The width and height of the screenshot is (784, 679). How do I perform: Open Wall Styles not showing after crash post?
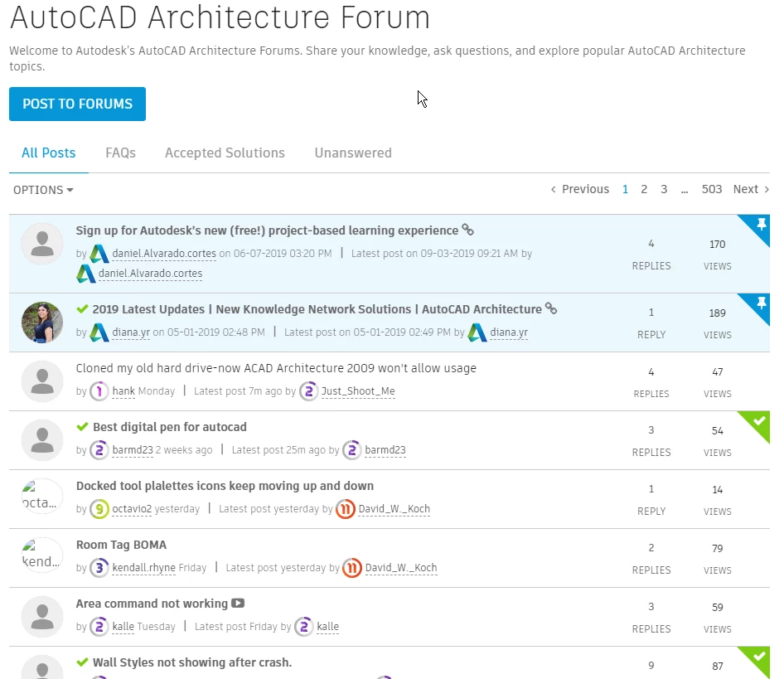192,662
